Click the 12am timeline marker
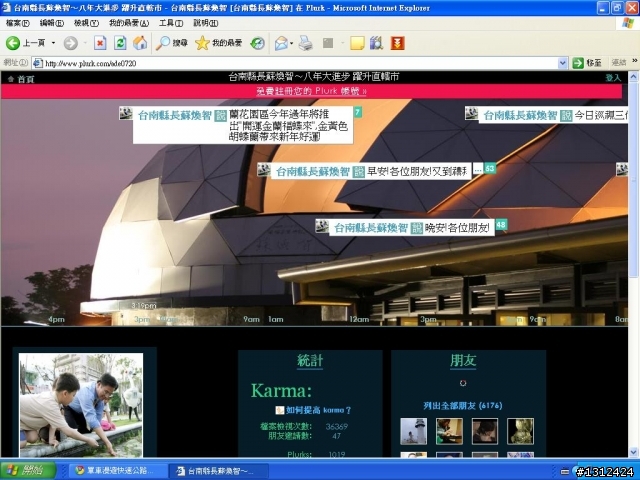640x480 pixels. (359, 319)
